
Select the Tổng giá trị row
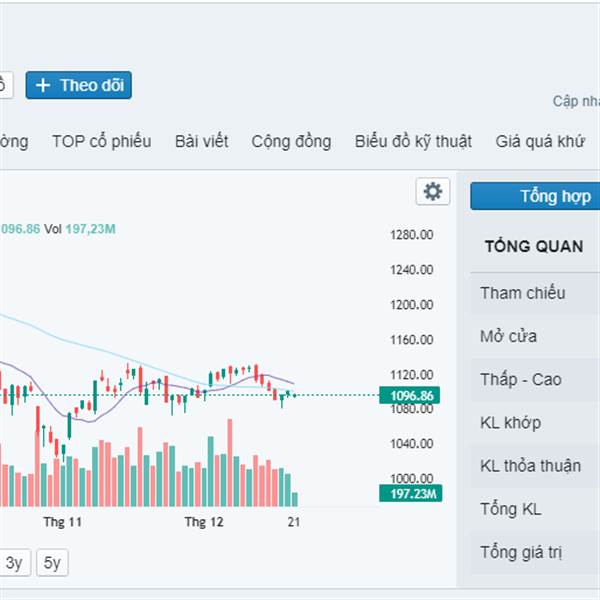click(x=520, y=553)
